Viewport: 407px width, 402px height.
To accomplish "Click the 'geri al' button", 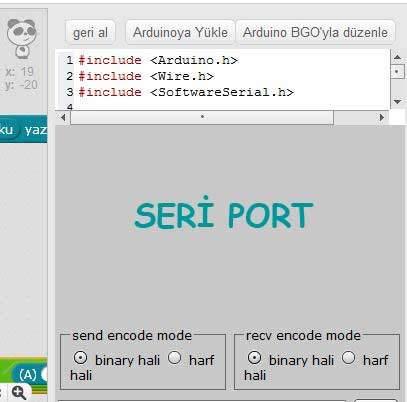I will (x=90, y=33).
